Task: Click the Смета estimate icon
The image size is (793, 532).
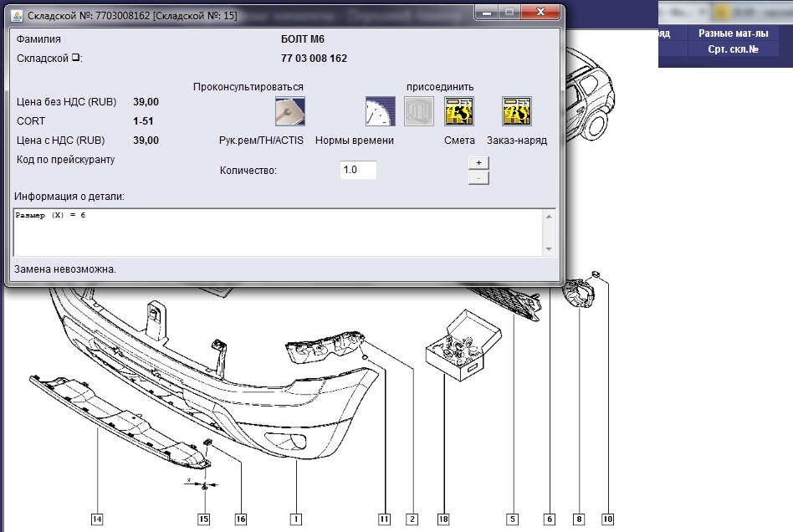Action: [x=459, y=111]
